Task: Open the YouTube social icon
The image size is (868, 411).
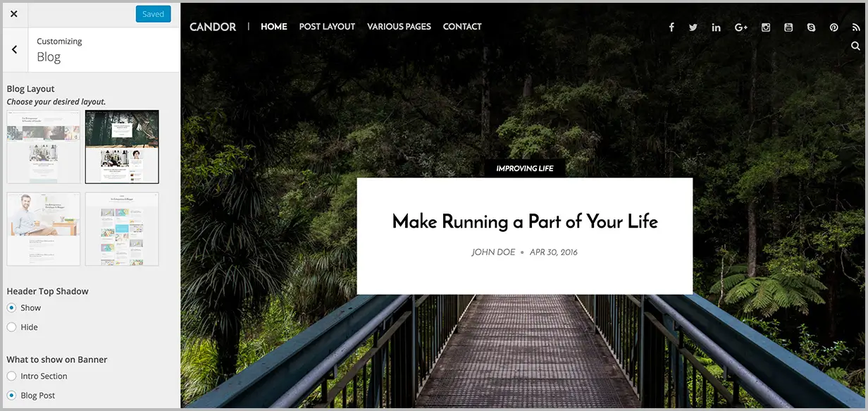Action: tap(788, 27)
